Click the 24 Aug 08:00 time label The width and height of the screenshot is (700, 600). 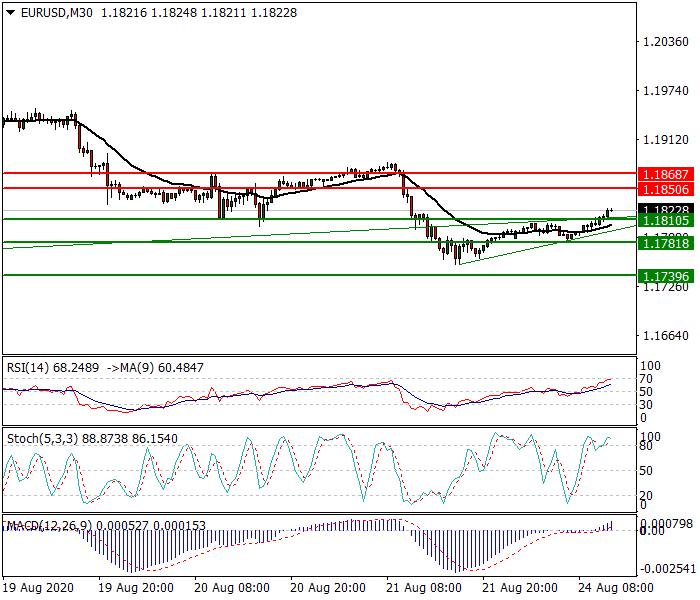pos(616,588)
